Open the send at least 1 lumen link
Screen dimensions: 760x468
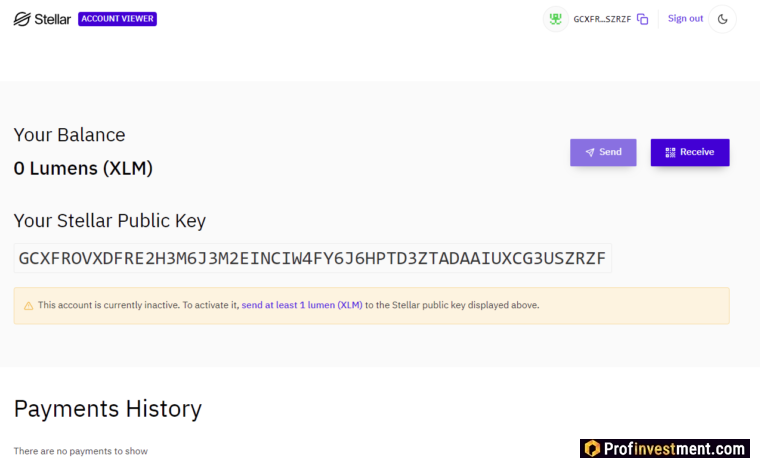(x=302, y=305)
